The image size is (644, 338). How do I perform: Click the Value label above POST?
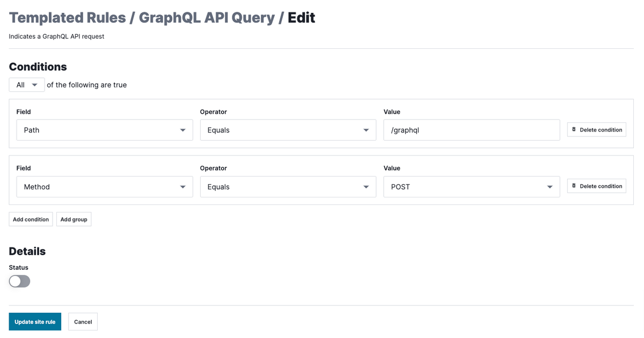(x=392, y=168)
